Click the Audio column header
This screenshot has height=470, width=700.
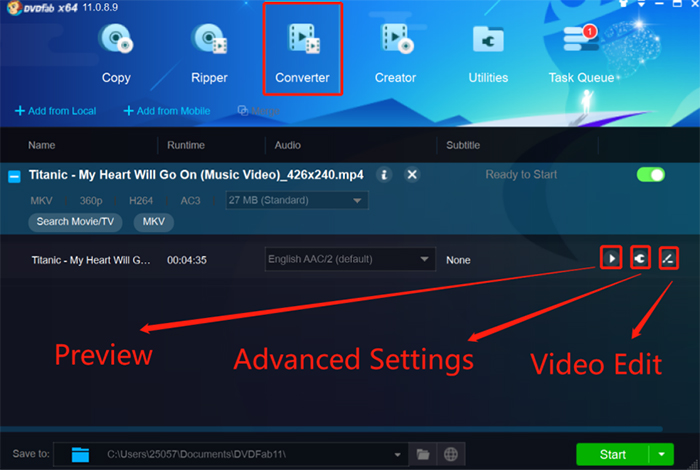(x=288, y=145)
